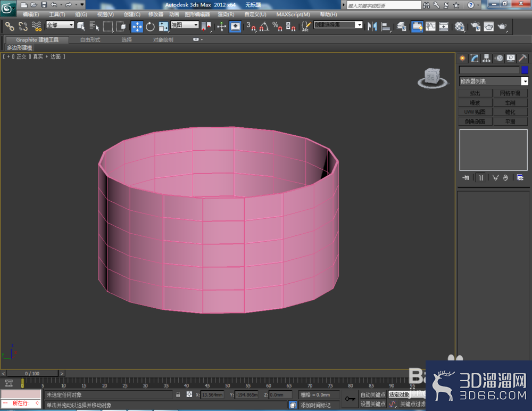Toggle the 自动关键点 auto key button
The width and height of the screenshot is (532, 411).
tap(373, 394)
